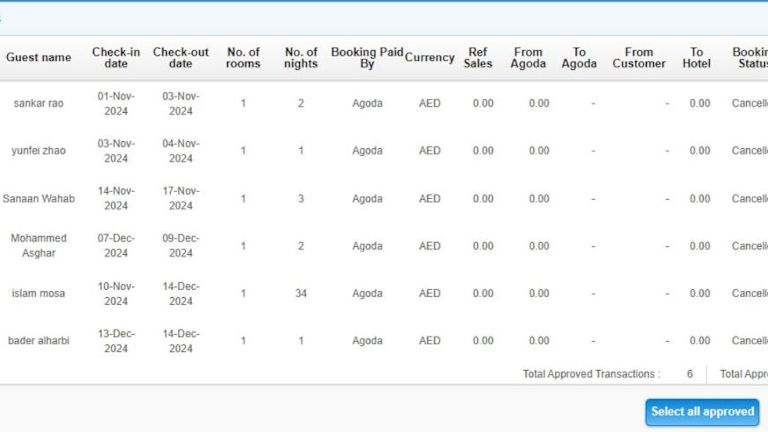Click the Select all approved button
Viewport: 768px width, 432px height.
tap(702, 412)
